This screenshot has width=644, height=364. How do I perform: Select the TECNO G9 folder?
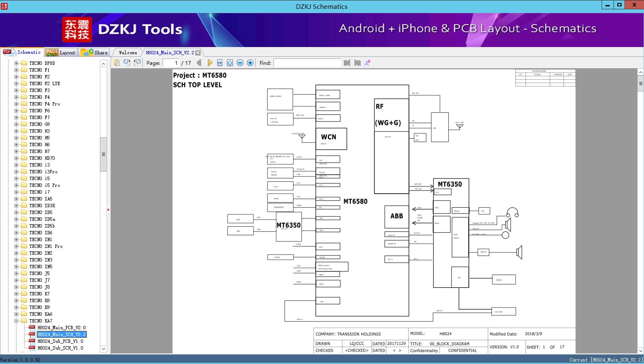(39, 124)
